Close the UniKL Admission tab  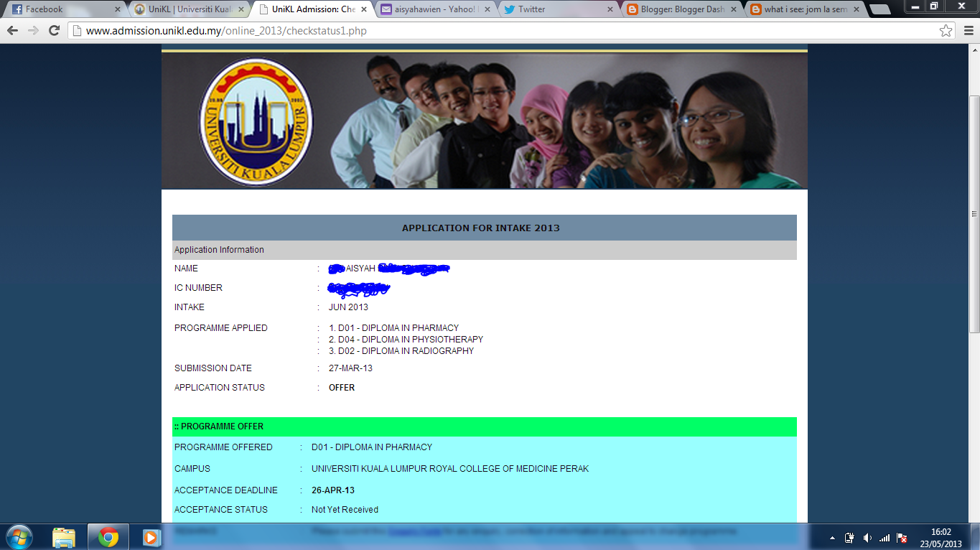pyautogui.click(x=364, y=9)
